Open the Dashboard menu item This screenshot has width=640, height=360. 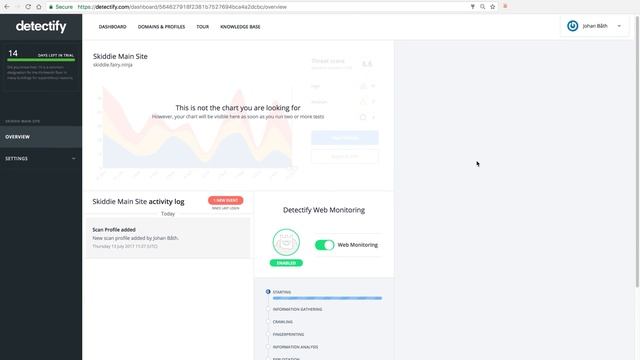coord(113,27)
